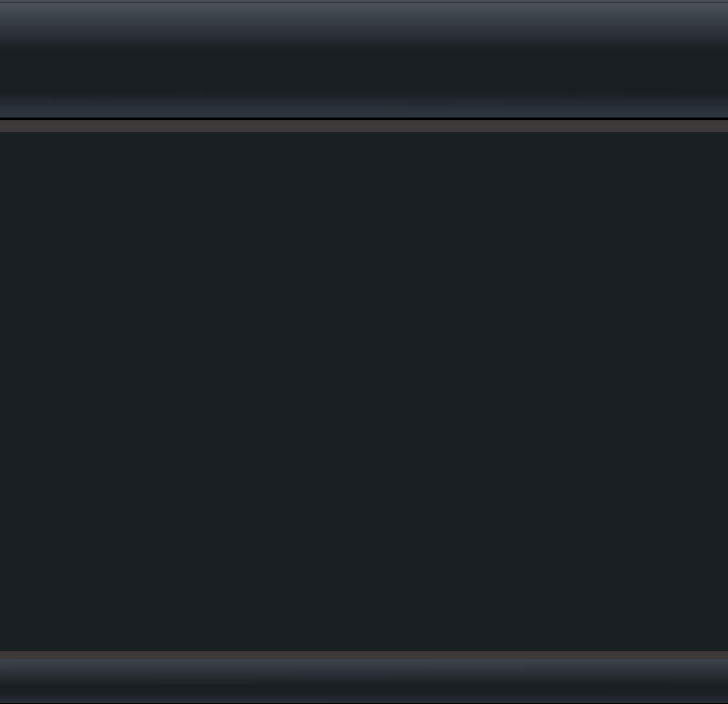Select the left end of the upper gray strip

5,127
